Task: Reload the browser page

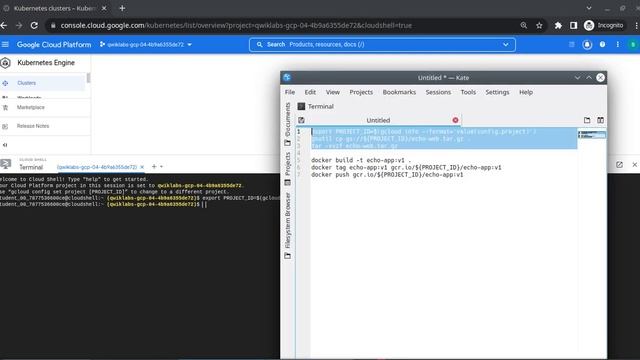Action: coord(34,25)
